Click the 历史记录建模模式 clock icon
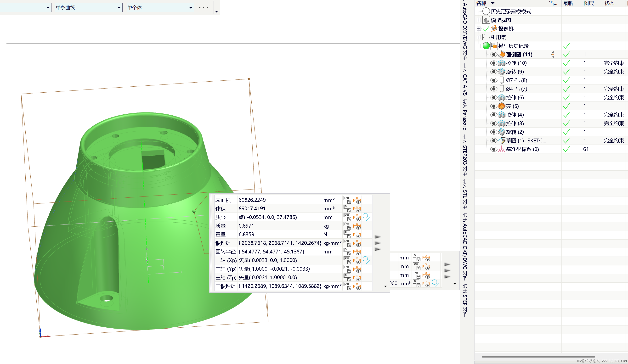The height and width of the screenshot is (364, 628). pos(486,11)
